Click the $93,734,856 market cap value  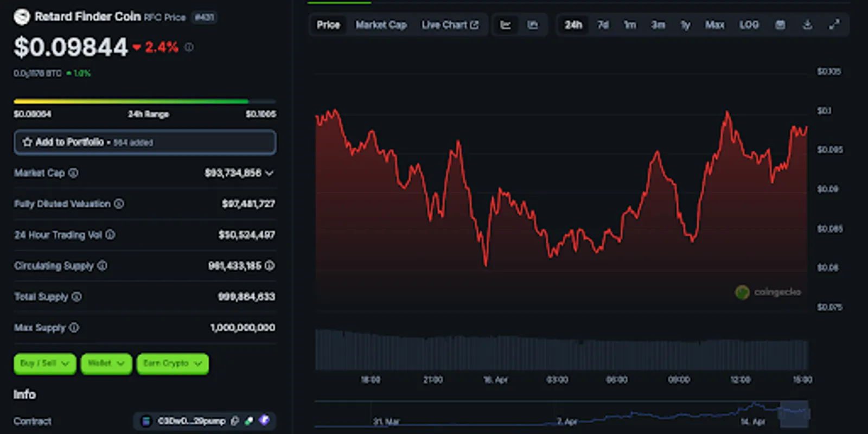pyautogui.click(x=233, y=173)
